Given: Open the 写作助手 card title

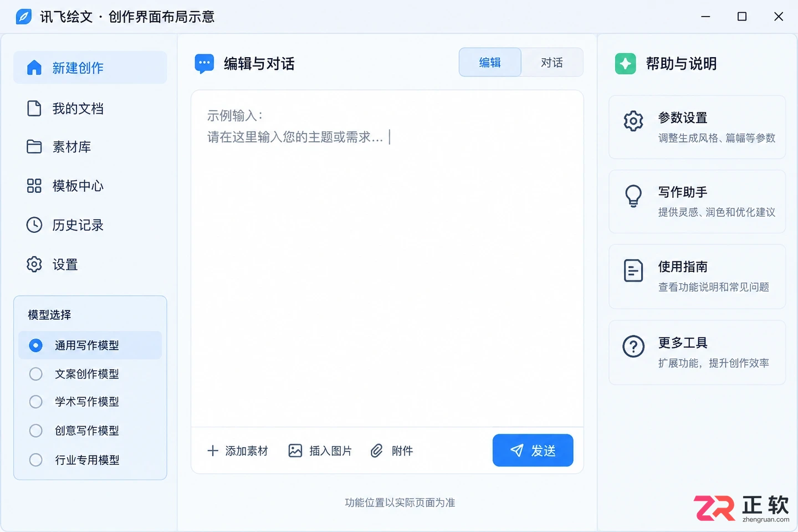Looking at the screenshot, I should [x=683, y=192].
